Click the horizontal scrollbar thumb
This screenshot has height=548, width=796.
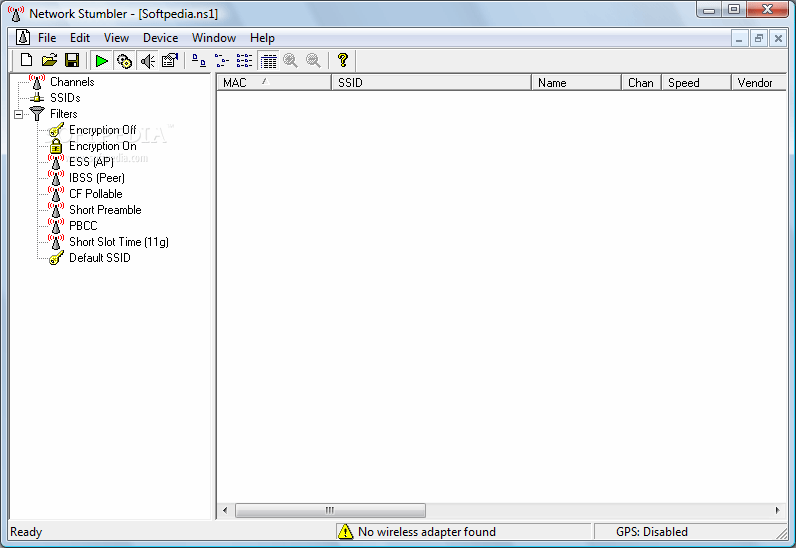point(330,510)
